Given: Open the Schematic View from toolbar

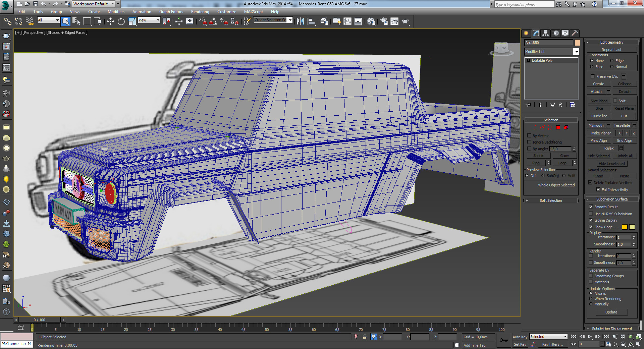Looking at the screenshot, I should [358, 21].
